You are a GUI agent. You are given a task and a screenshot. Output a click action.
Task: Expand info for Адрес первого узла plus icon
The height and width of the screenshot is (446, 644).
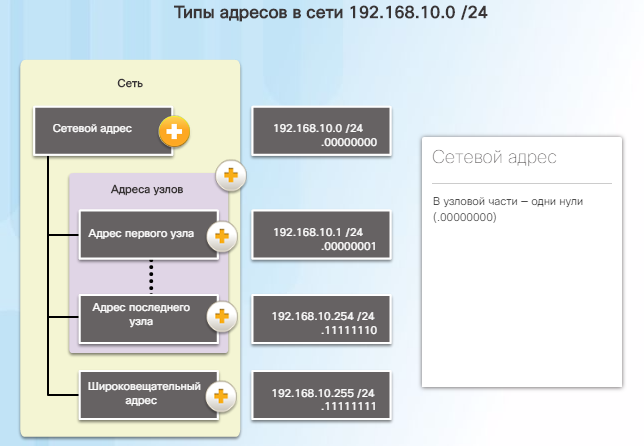pos(222,236)
